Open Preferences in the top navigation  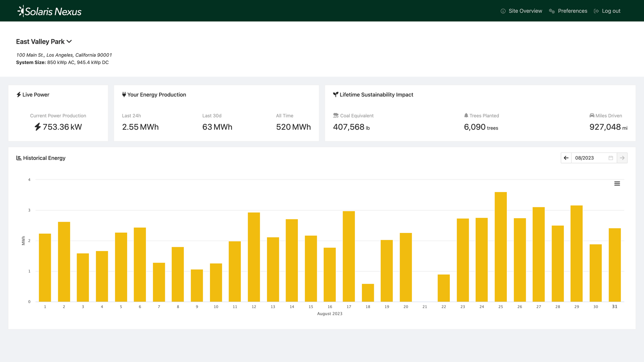(x=572, y=11)
